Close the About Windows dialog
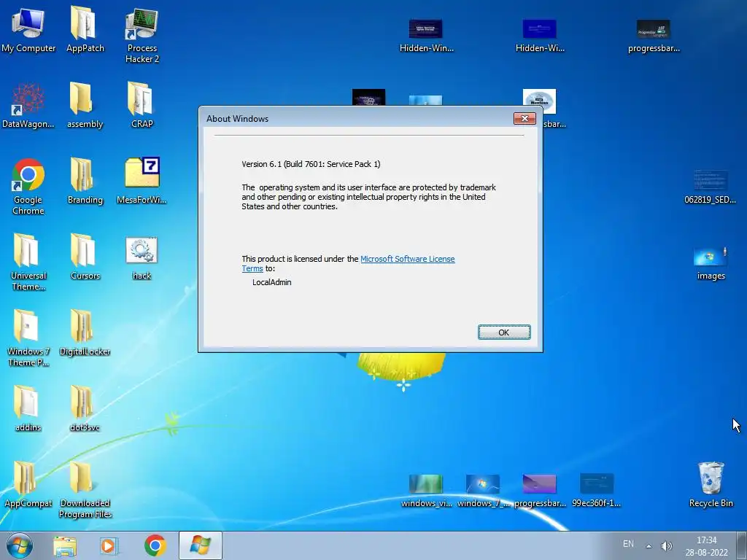 (525, 118)
